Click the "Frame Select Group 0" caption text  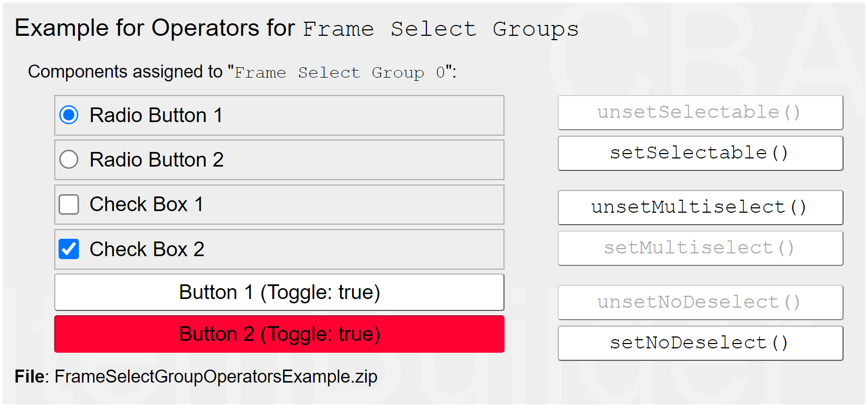click(340, 73)
